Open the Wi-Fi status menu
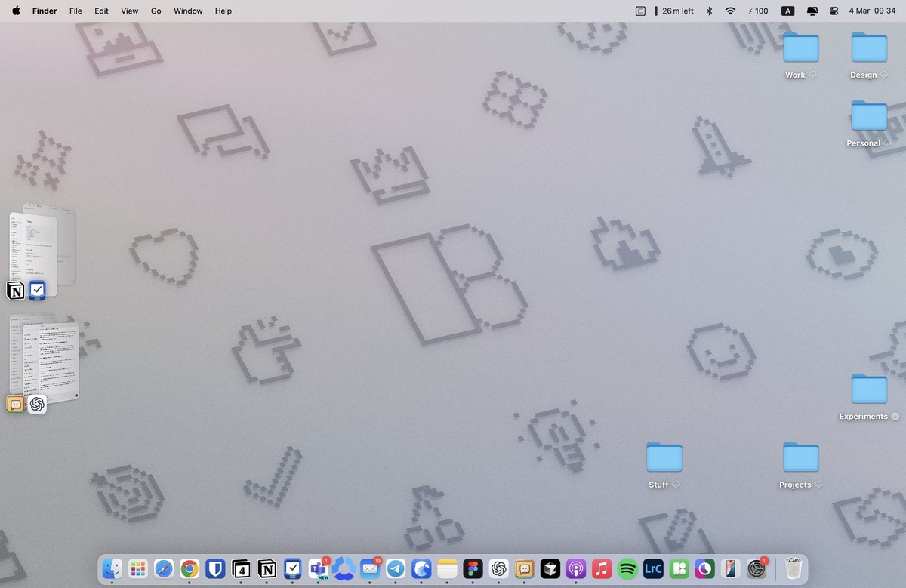The image size is (906, 588). [730, 11]
